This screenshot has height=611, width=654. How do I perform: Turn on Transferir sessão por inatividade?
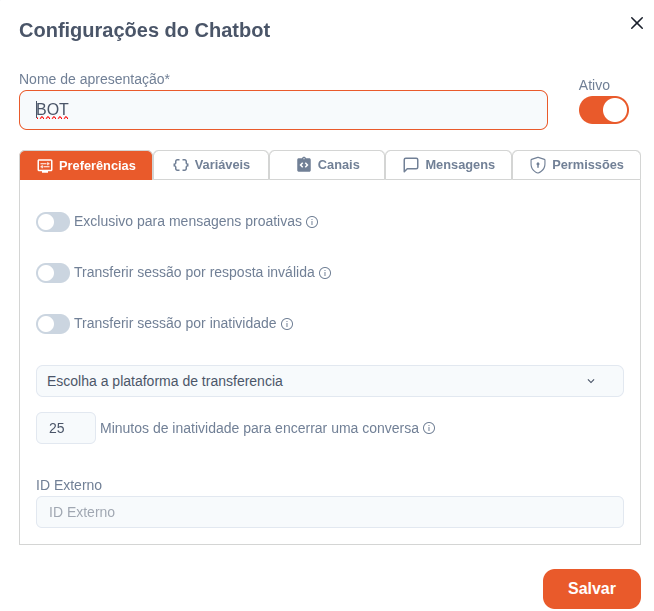point(53,324)
